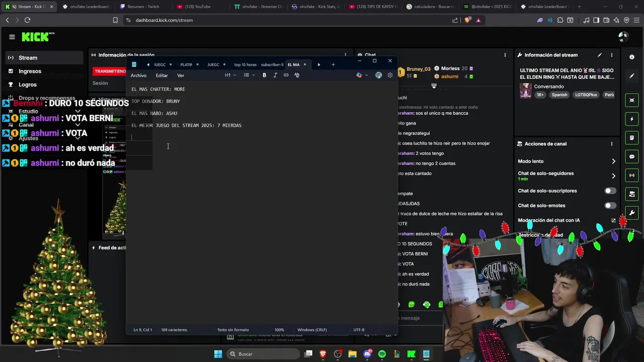
Task: Open the list style dropdown in Notepad
Action: (x=250, y=75)
